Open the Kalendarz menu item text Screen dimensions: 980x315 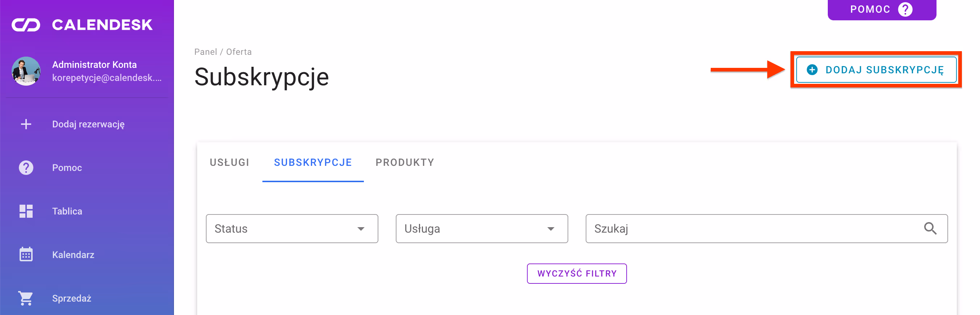[73, 255]
